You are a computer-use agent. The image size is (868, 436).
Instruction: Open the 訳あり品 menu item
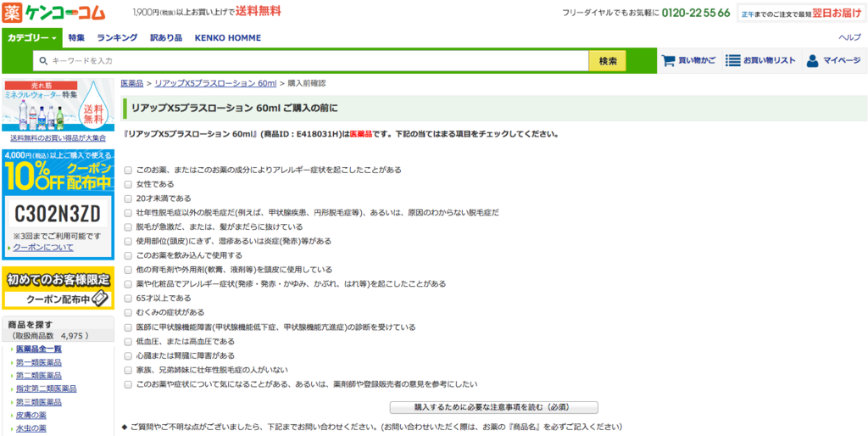click(x=166, y=37)
